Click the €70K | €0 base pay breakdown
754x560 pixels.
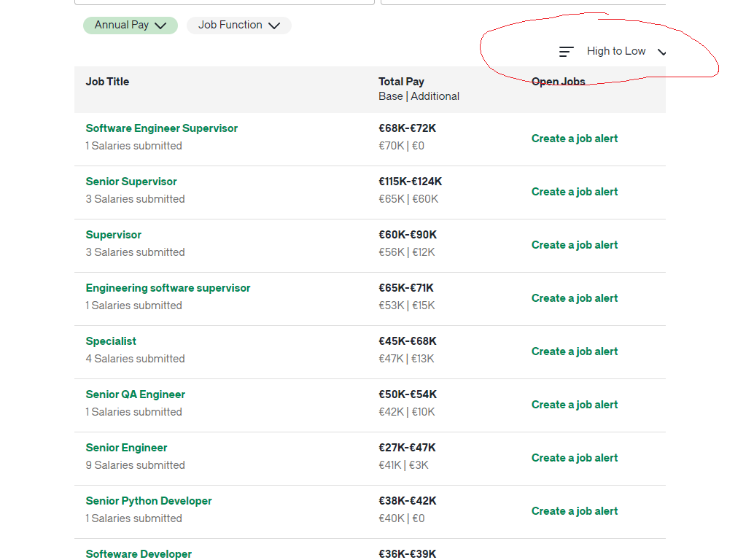402,146
